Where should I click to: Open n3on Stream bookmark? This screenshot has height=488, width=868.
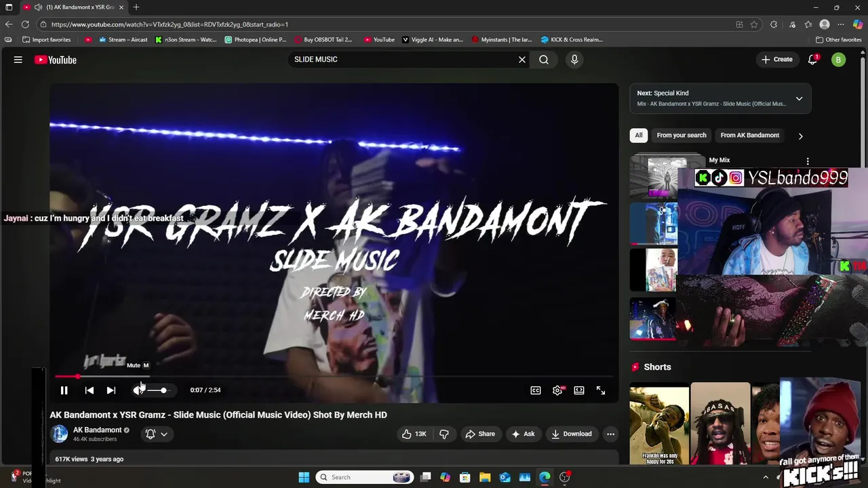pos(186,39)
